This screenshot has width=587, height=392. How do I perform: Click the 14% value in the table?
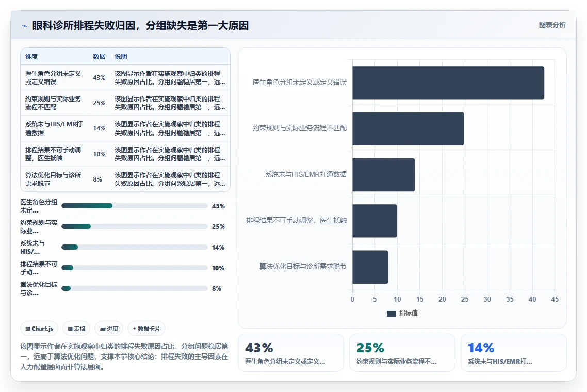[x=99, y=128]
